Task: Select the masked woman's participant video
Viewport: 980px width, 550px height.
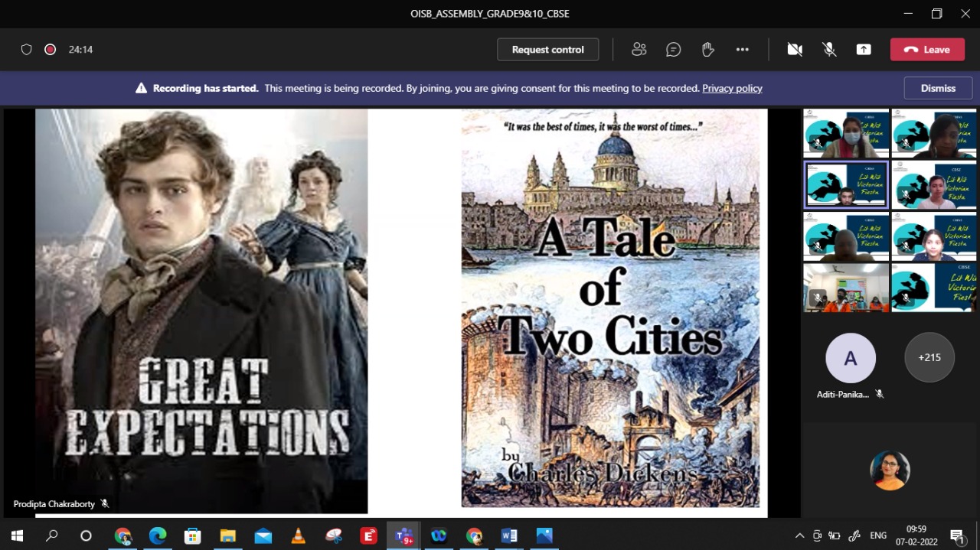Action: click(846, 134)
